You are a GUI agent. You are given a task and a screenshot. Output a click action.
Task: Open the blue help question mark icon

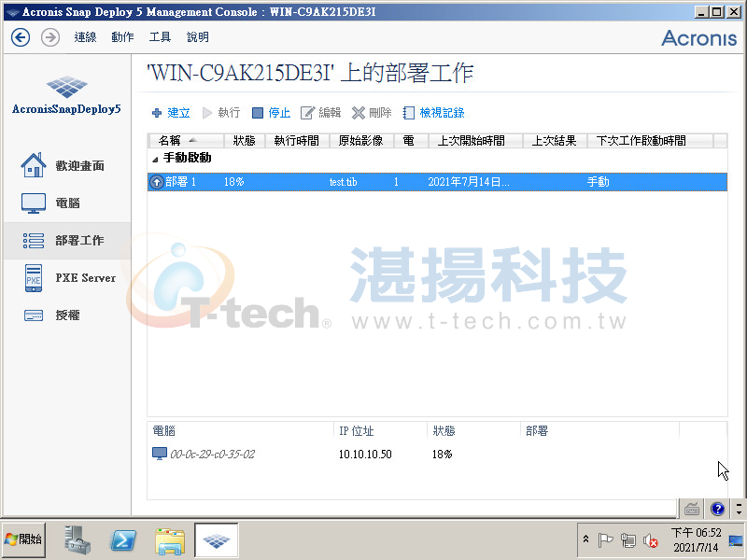(x=717, y=509)
